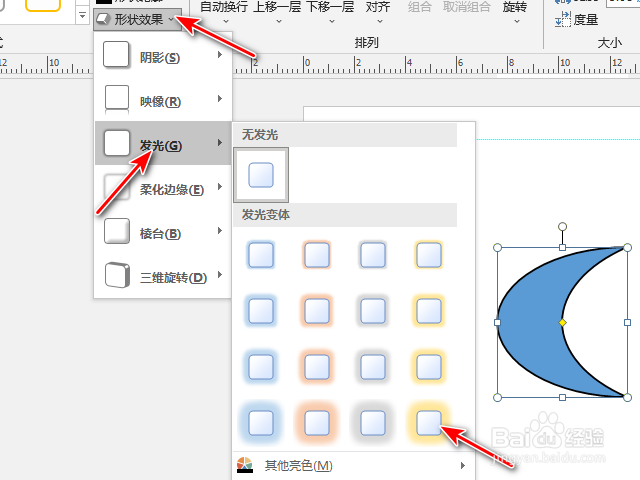Screen dimensions: 640x480
Task: Apply largest gold glow in bottom row
Action: [x=429, y=423]
